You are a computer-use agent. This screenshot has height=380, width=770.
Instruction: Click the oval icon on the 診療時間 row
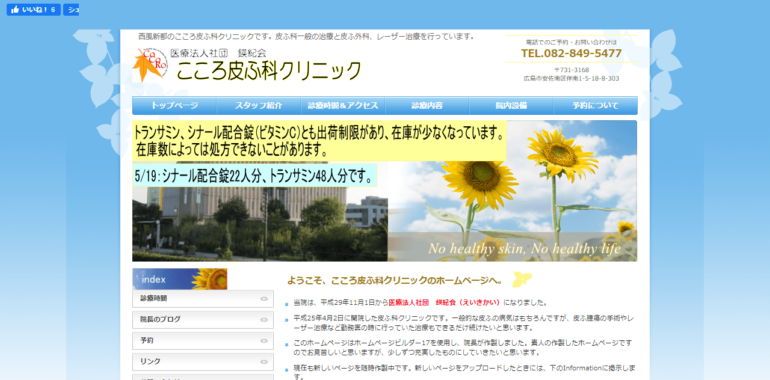click(264, 299)
